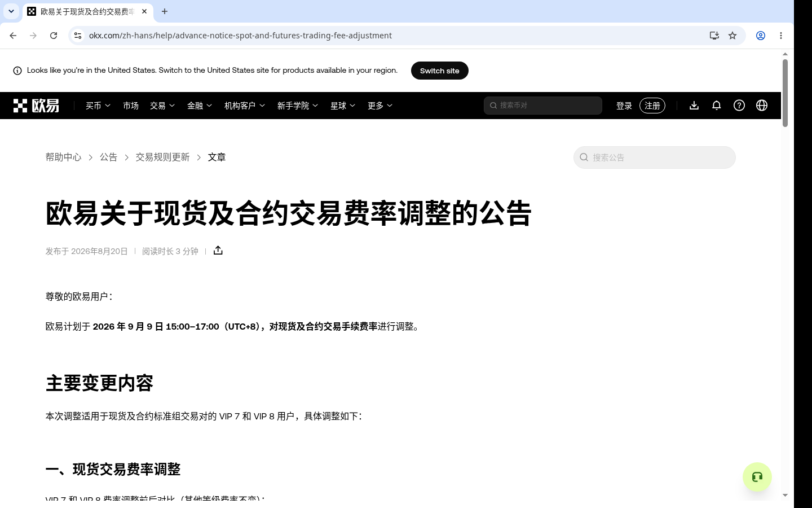
Task: Go forward in browser history
Action: (33, 36)
